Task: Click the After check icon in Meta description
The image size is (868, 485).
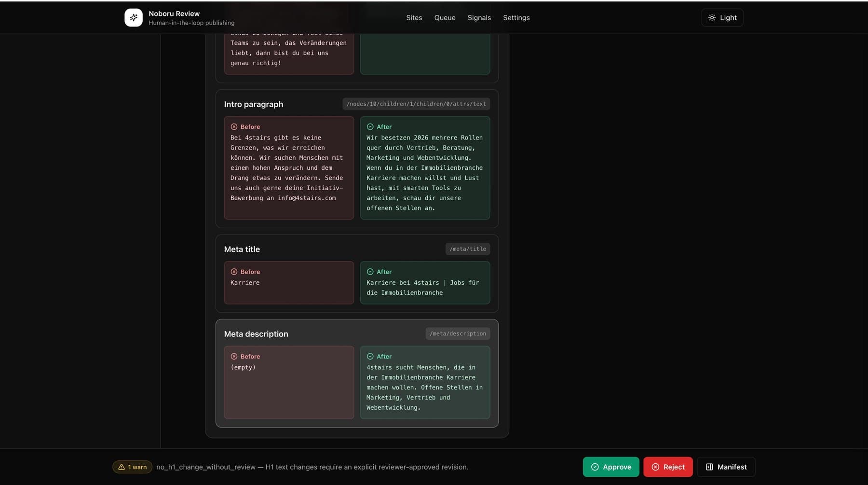Action: (x=370, y=357)
